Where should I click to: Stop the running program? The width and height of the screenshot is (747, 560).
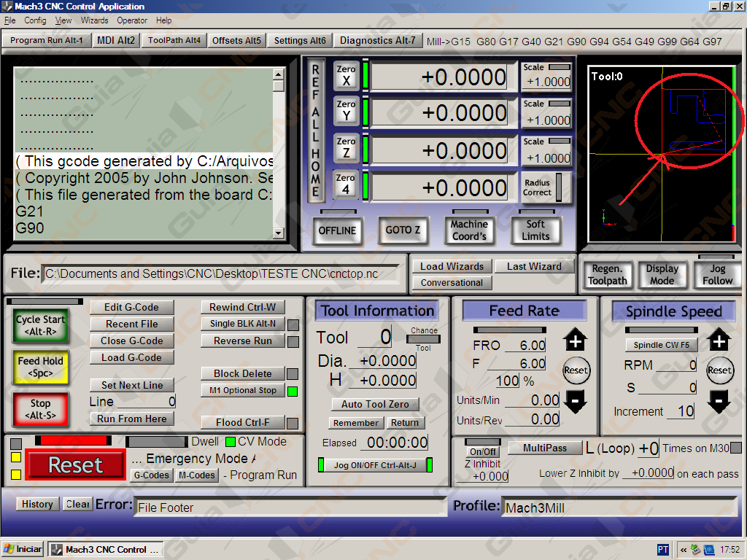tap(41, 409)
